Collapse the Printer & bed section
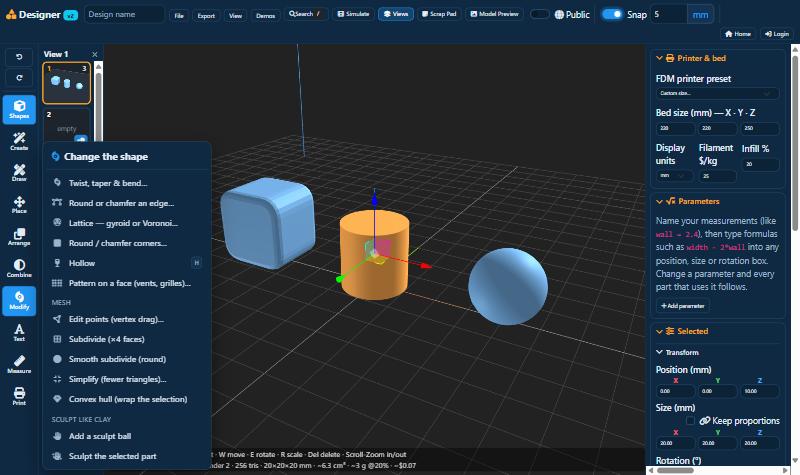 click(659, 58)
